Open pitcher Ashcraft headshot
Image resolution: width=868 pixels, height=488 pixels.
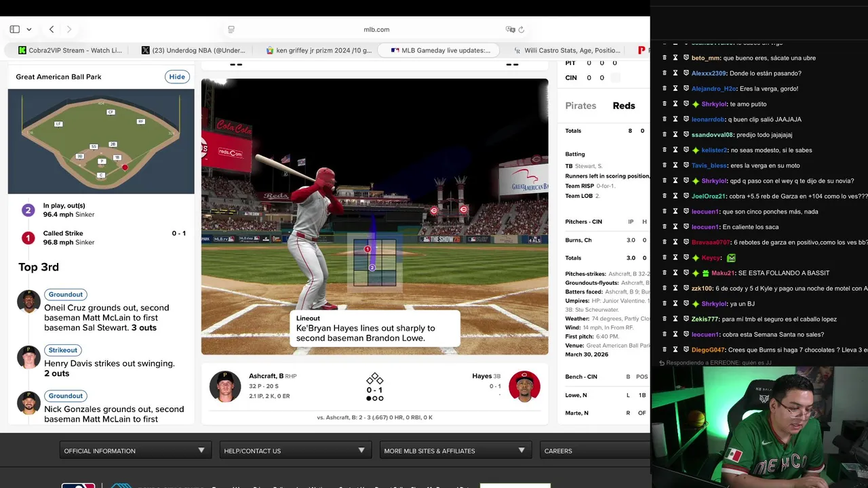coord(225,386)
